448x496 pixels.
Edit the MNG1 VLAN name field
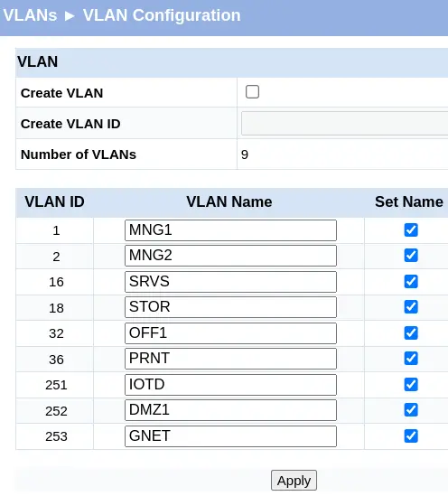coord(231,230)
